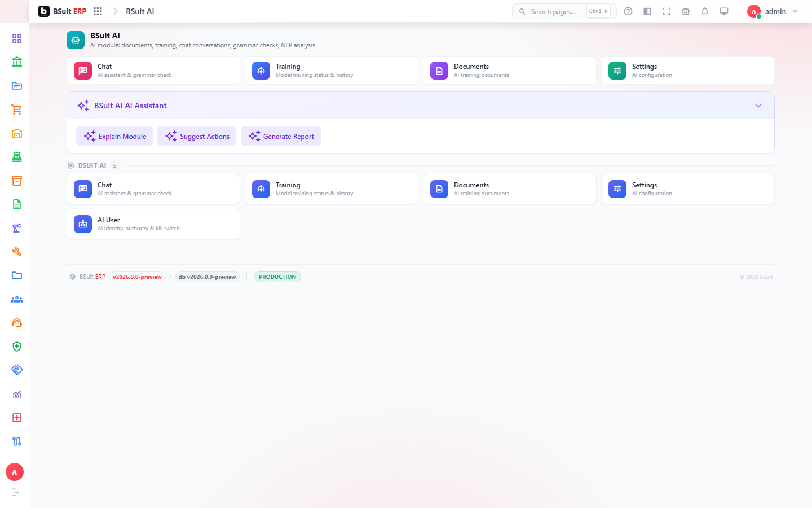Open the green shield sidebar icon
The image size is (812, 508).
tap(17, 347)
